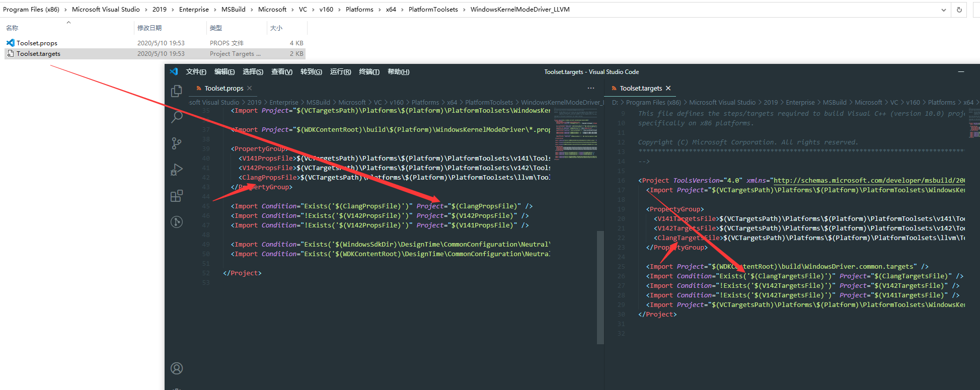The image size is (980, 390).
Task: Open the 运行(R) menu in VS Code
Action: [x=341, y=72]
